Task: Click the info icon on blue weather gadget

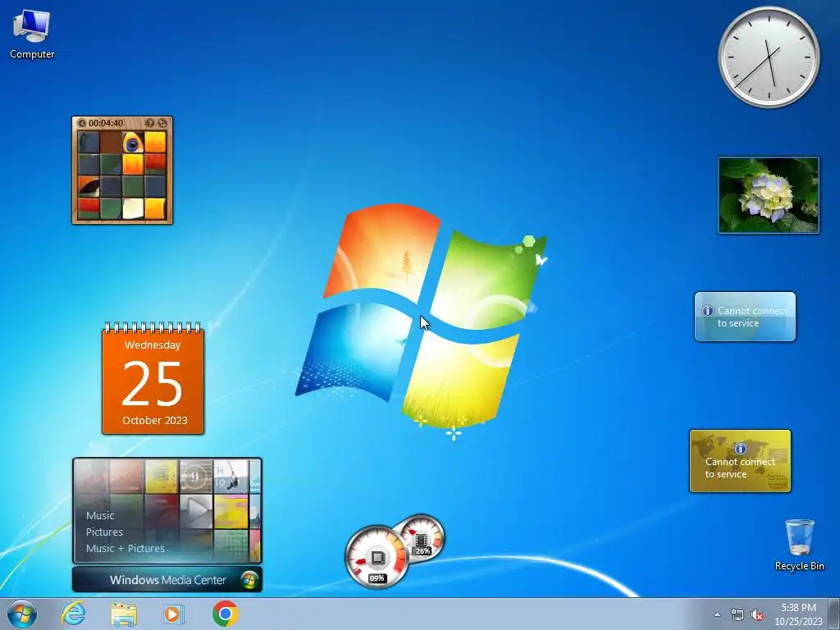Action: click(x=708, y=311)
